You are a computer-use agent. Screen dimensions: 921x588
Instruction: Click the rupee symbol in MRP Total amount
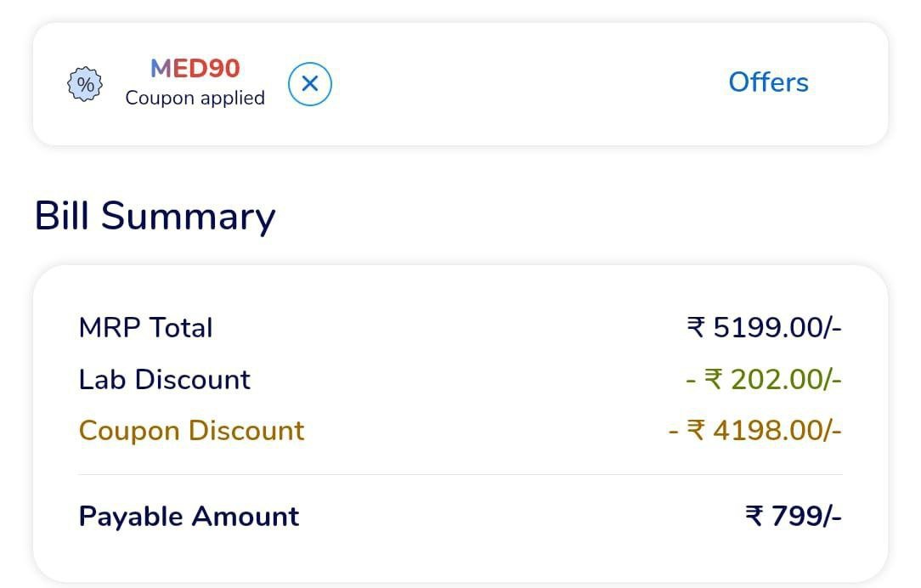click(697, 328)
